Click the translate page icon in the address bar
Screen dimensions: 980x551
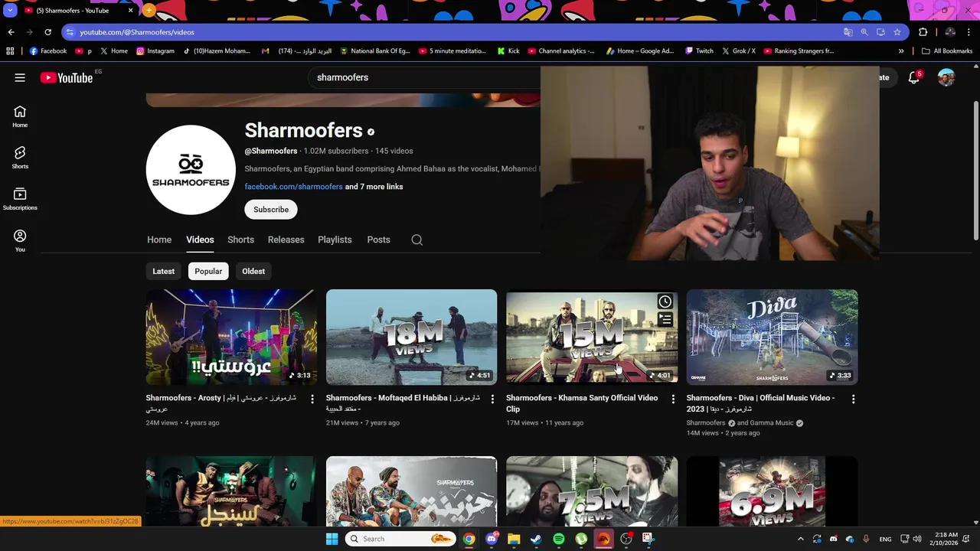coord(848,32)
